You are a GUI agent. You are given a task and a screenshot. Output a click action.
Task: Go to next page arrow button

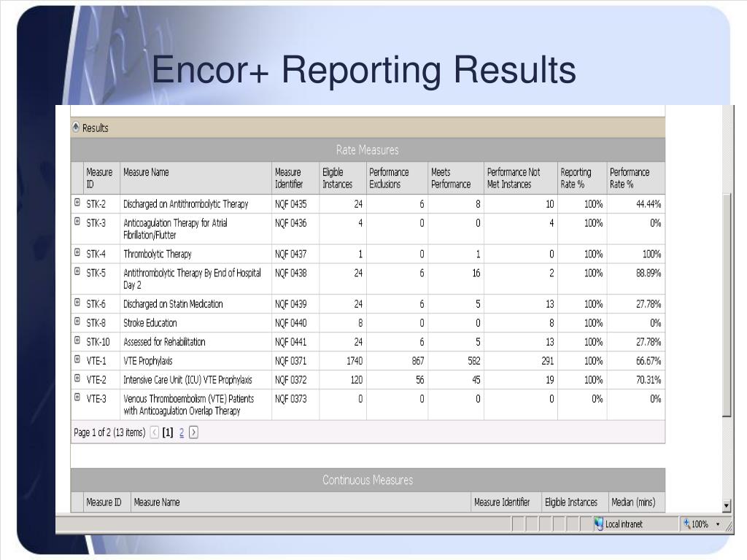click(x=193, y=432)
